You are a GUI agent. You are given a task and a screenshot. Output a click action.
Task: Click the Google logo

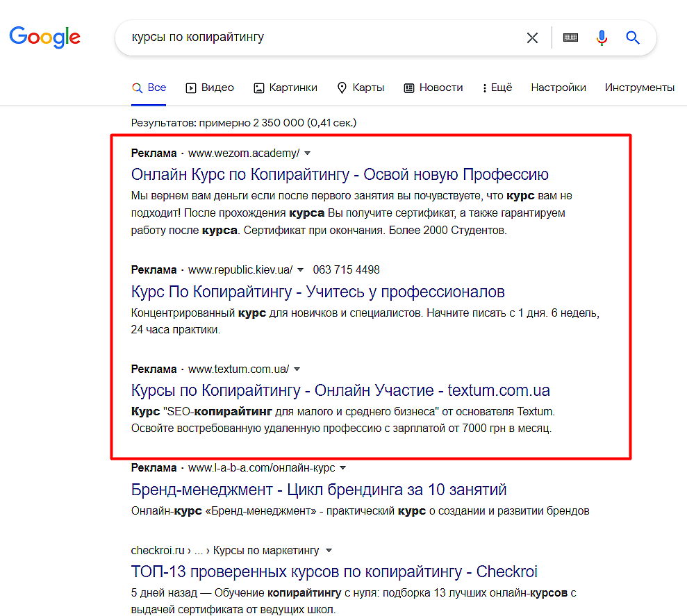point(44,38)
